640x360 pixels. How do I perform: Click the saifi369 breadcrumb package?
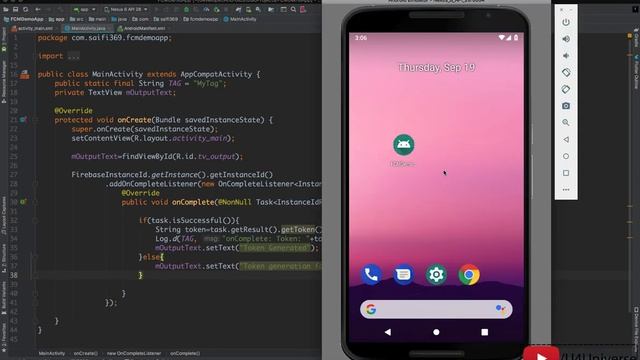(167, 19)
